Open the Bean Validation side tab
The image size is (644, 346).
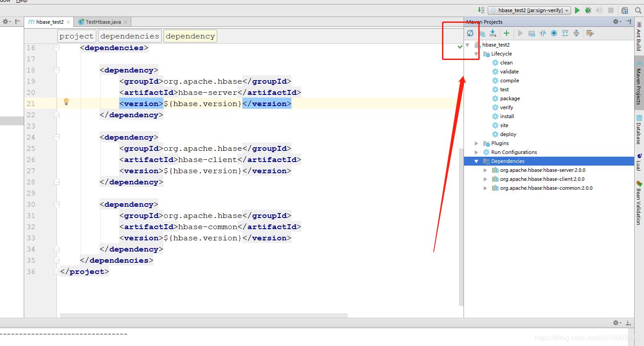tap(639, 202)
